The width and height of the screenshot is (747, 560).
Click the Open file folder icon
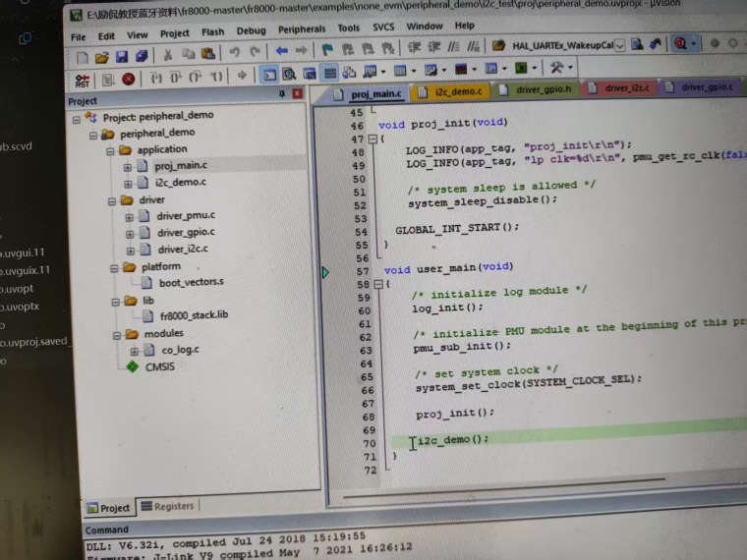[x=101, y=56]
